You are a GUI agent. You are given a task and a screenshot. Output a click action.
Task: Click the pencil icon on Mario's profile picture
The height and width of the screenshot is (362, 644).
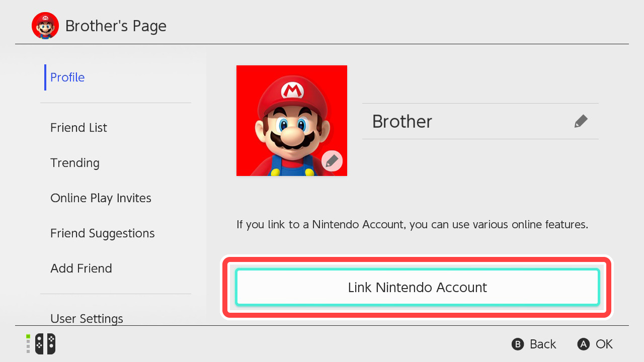click(332, 161)
